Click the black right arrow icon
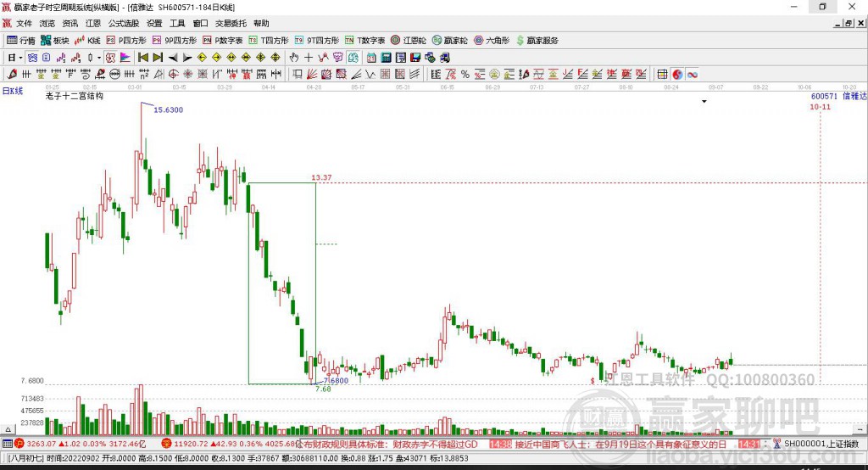 click(x=187, y=58)
